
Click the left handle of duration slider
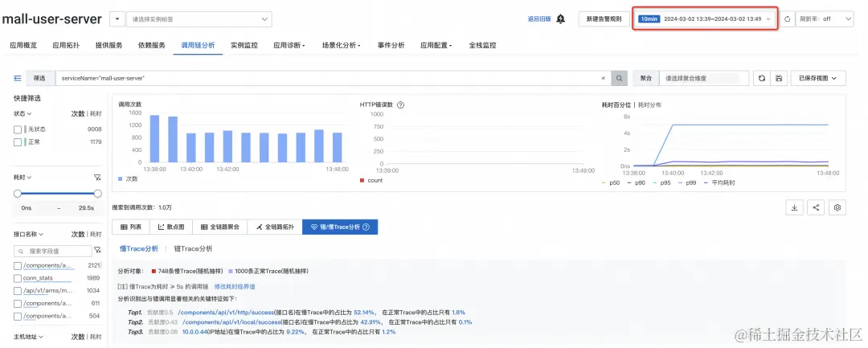(x=17, y=194)
